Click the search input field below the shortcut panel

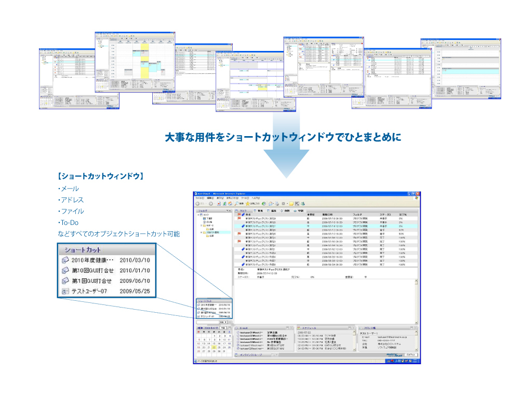[208, 322]
